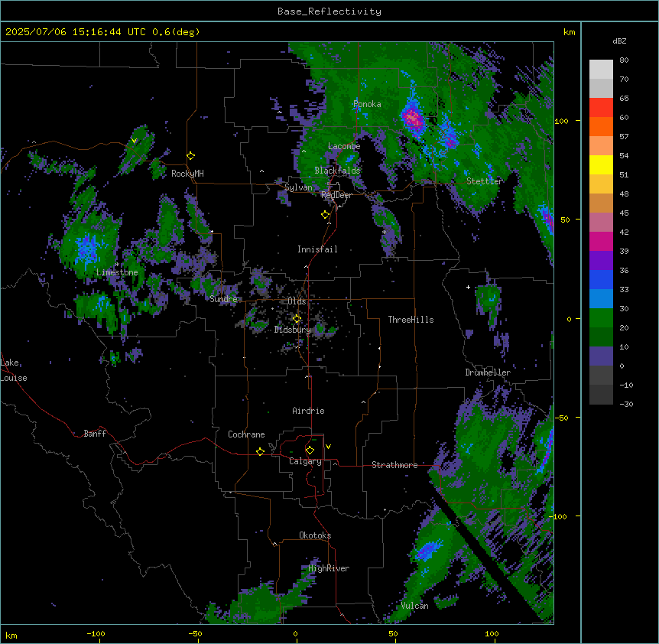
Task: Select the Blackfalds label
Action: (x=337, y=171)
